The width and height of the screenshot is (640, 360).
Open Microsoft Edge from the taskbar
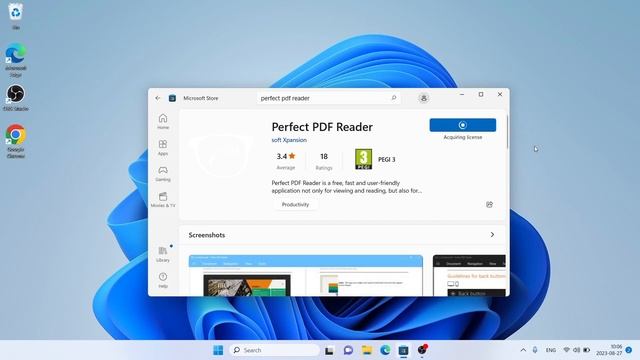[x=385, y=350]
